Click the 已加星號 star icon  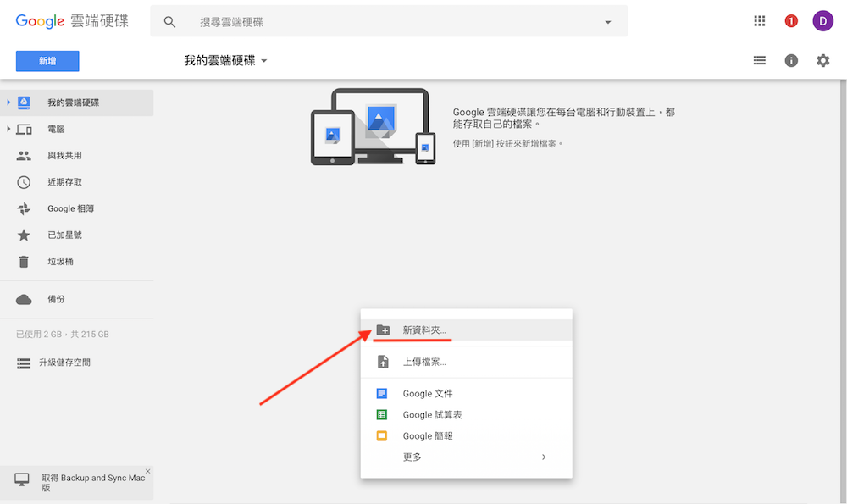pos(24,235)
